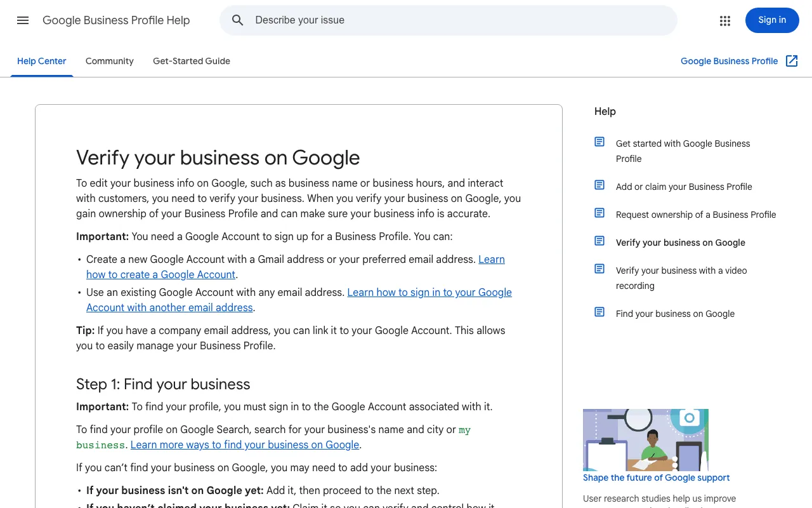Open Shape the future of Google support link
The height and width of the screenshot is (508, 812).
pos(657,478)
